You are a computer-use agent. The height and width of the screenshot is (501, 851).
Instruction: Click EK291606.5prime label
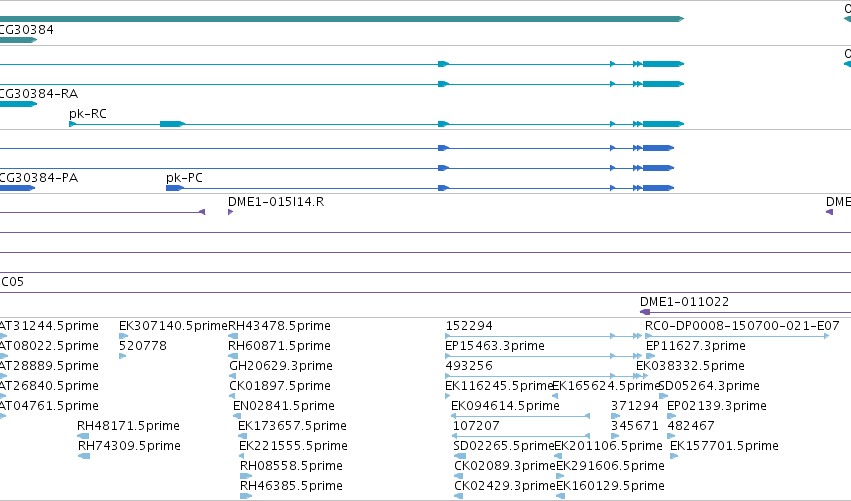pyautogui.click(x=611, y=466)
